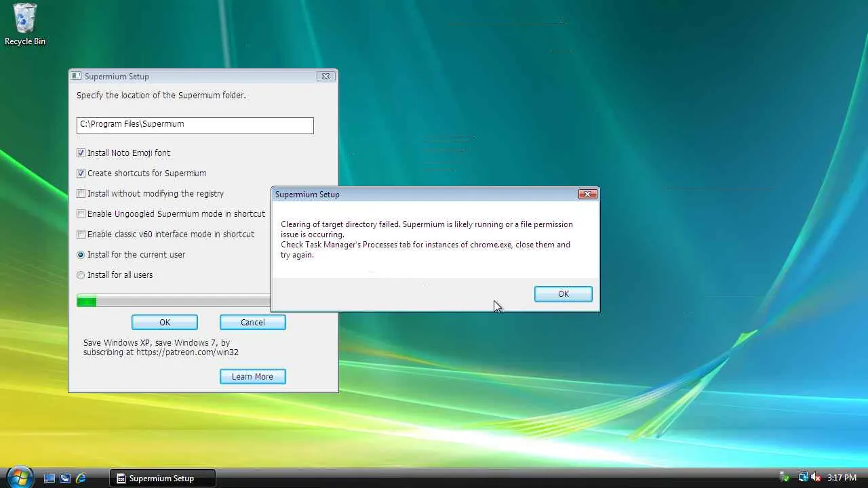Image resolution: width=868 pixels, height=488 pixels.
Task: Close the Supermium Setup options window
Action: point(325,77)
